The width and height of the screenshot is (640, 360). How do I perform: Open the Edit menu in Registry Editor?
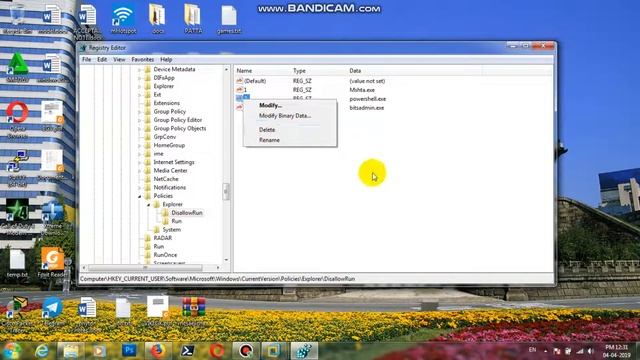pyautogui.click(x=102, y=60)
